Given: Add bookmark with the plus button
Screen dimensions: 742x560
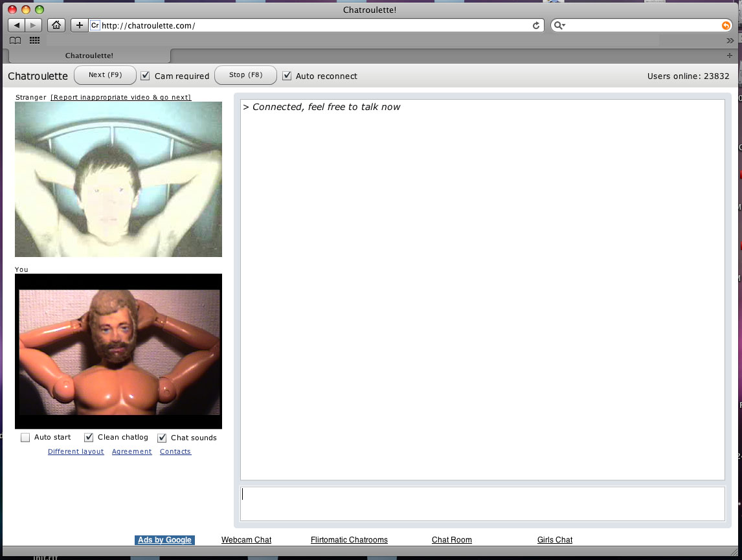Looking at the screenshot, I should 80,25.
